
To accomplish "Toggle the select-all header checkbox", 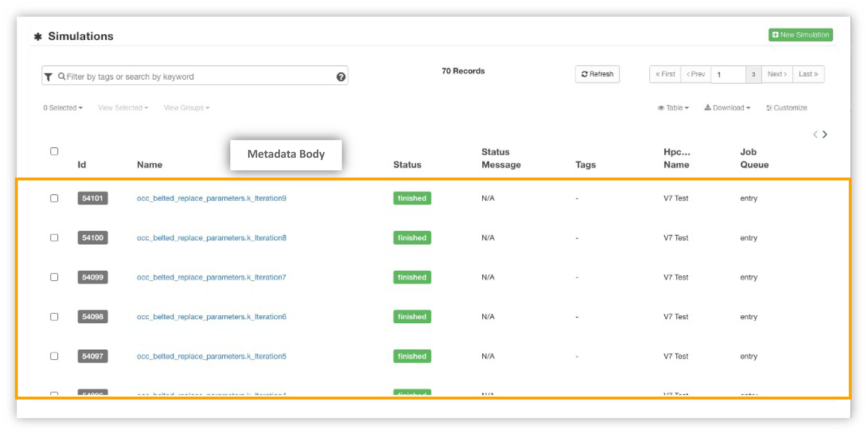I will click(x=54, y=151).
